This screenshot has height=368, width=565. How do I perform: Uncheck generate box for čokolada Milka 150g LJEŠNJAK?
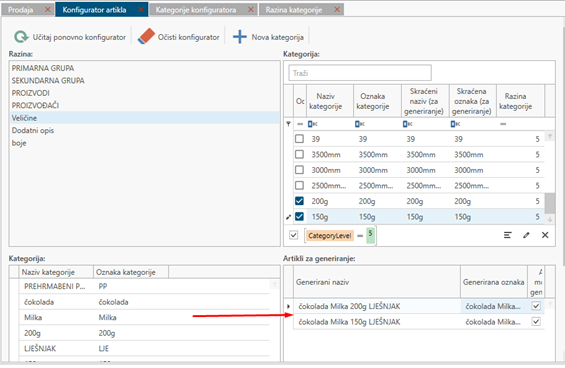[x=536, y=322]
